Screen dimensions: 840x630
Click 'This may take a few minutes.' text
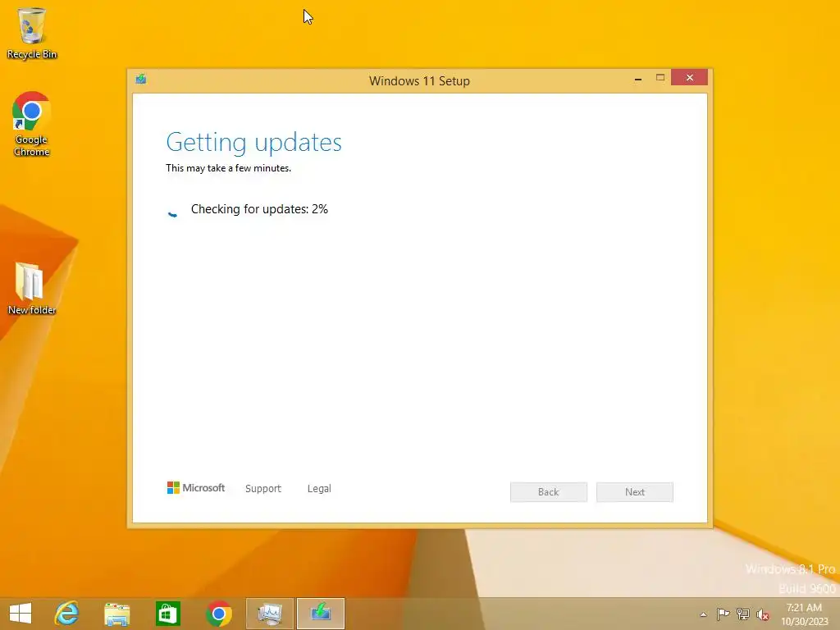[228, 168]
